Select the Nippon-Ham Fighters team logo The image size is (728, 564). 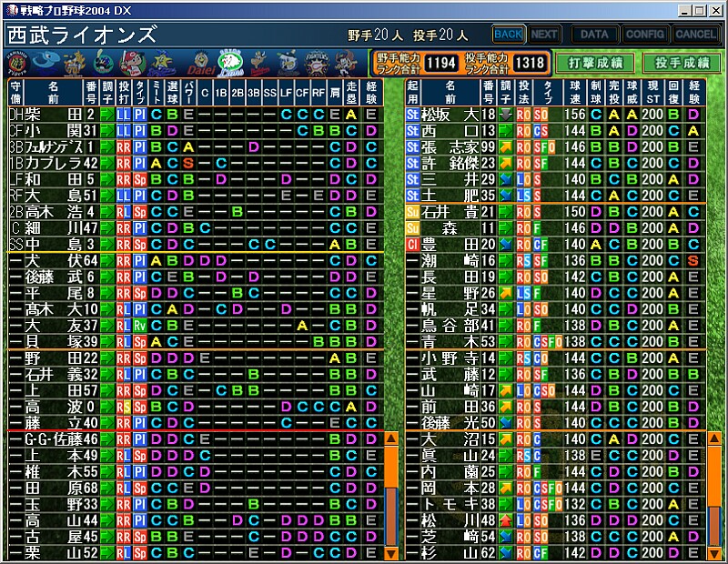[x=317, y=64]
